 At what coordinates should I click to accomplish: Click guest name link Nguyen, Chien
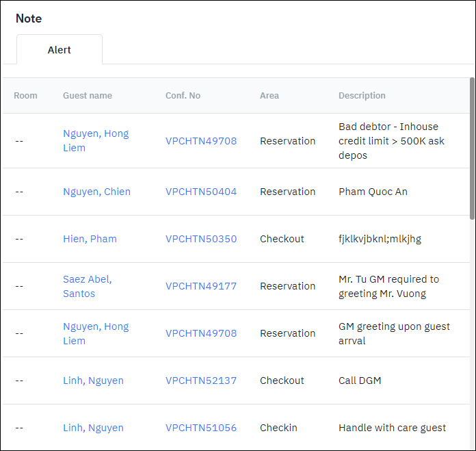(x=96, y=192)
